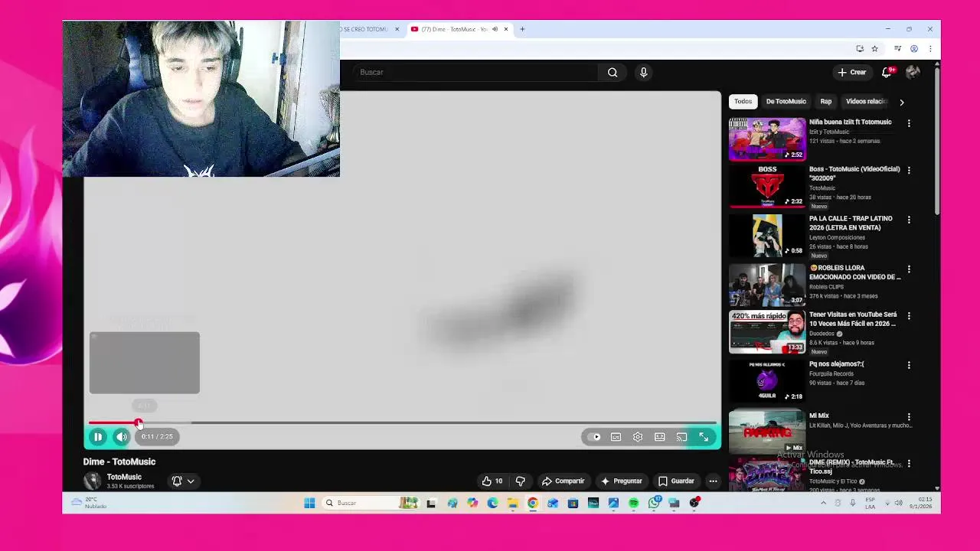980x551 pixels.
Task: Open options menu for PA LA CALLE video
Action: [x=909, y=220]
